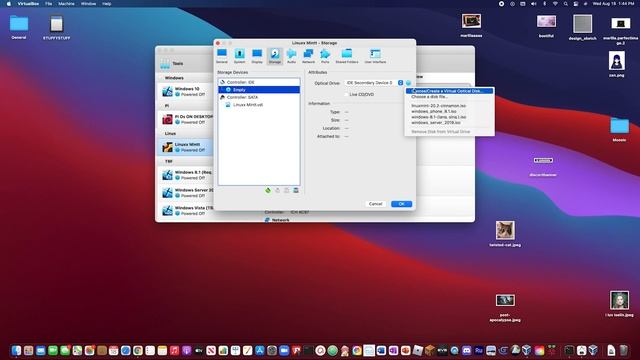Click the Network section in Manager details
Viewport: 640px width, 360px height.
tap(277, 220)
